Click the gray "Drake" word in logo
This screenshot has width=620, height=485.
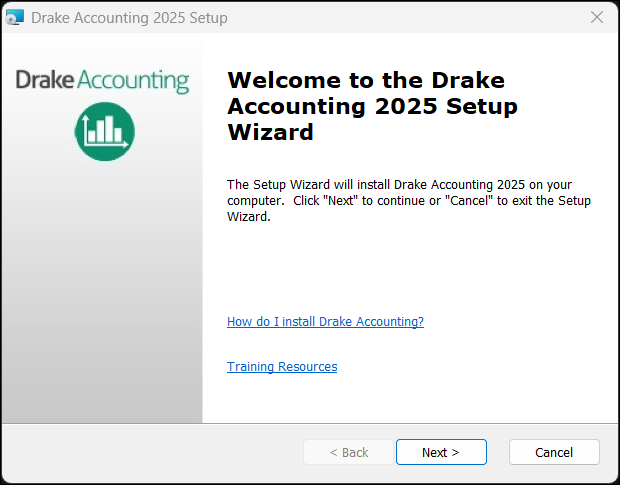click(44, 81)
